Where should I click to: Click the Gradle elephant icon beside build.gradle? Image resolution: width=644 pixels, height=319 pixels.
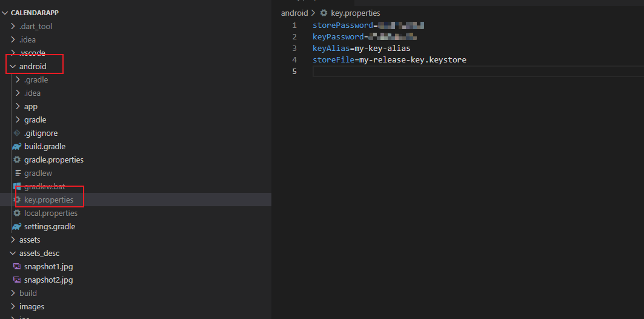tap(17, 147)
